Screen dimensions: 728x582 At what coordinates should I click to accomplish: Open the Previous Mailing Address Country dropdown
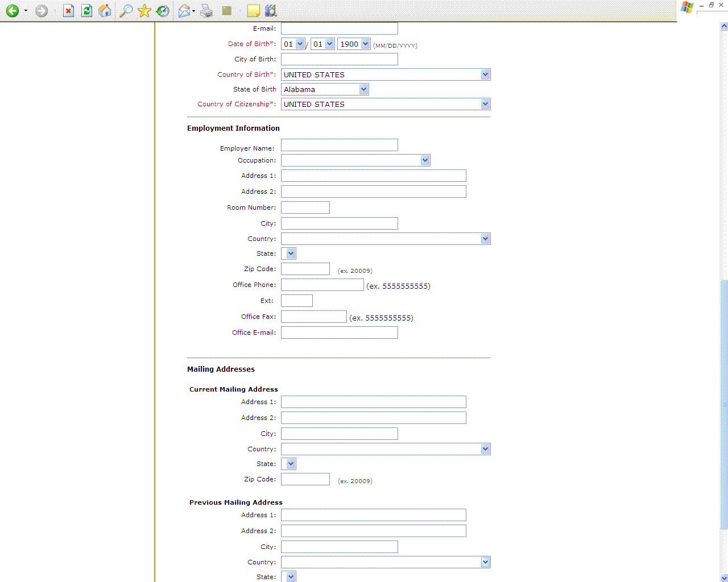pyautogui.click(x=485, y=562)
